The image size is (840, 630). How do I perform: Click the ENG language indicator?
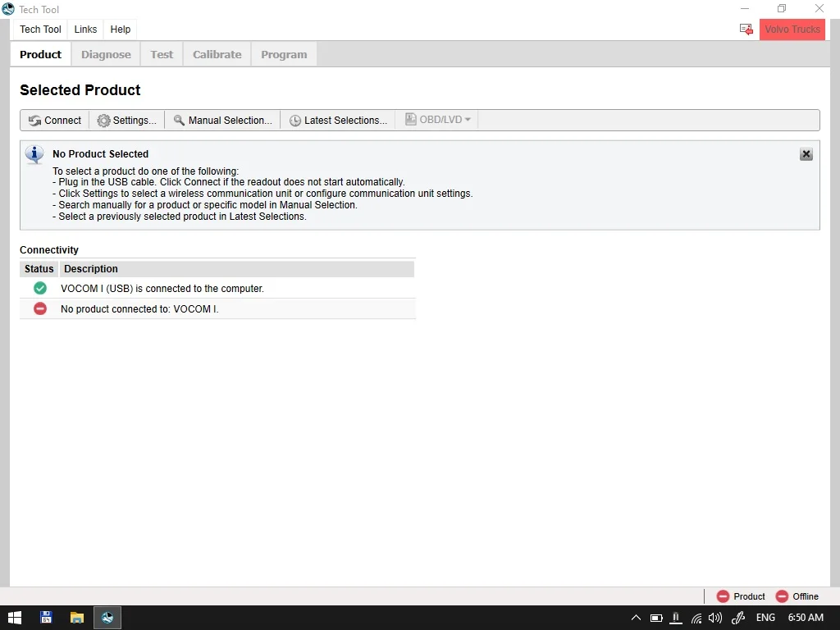(765, 618)
